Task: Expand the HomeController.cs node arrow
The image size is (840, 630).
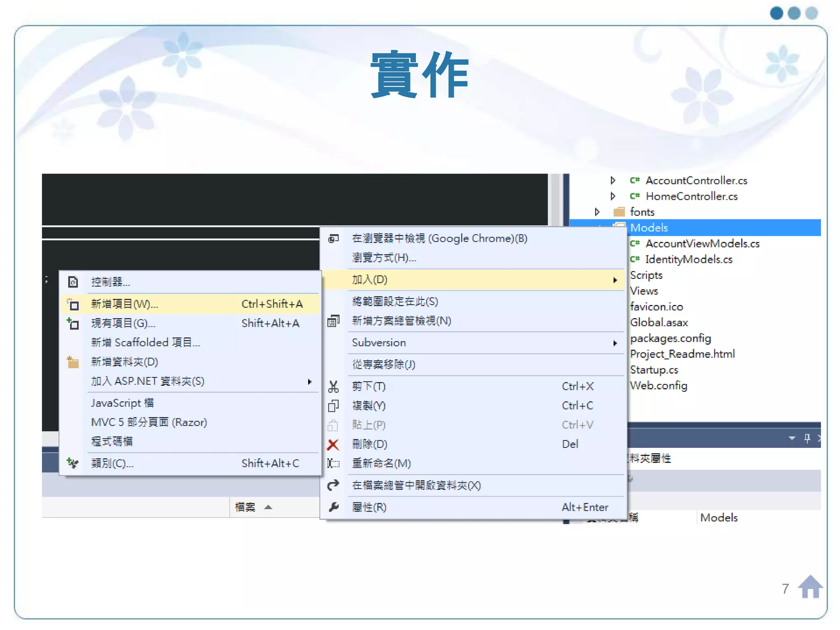Action: pos(613,196)
